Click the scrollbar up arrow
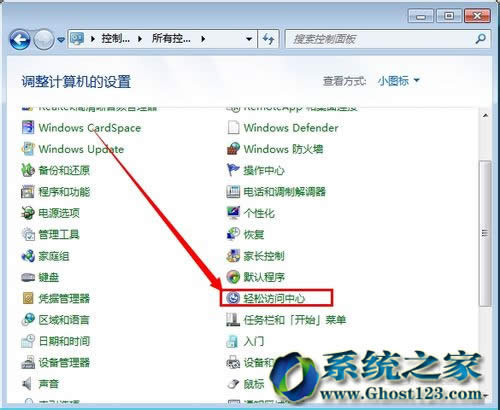Screen dimensions: 500x410 tap(485, 116)
